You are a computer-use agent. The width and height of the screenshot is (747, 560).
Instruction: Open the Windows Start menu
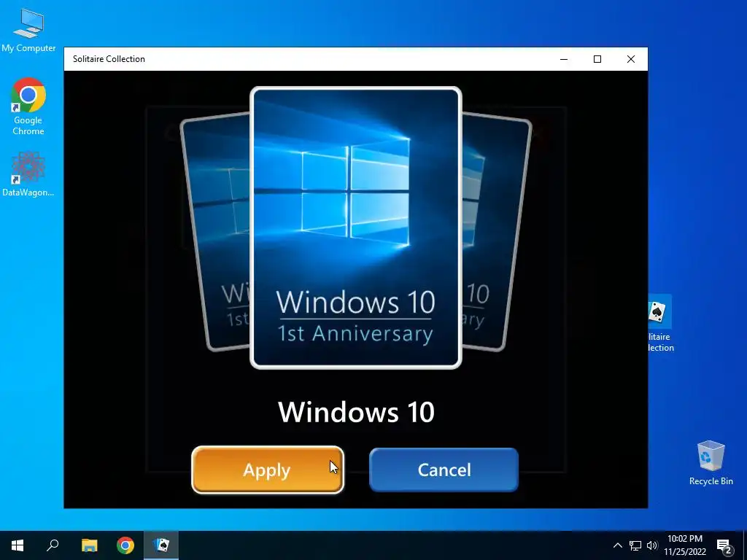[x=18, y=545]
